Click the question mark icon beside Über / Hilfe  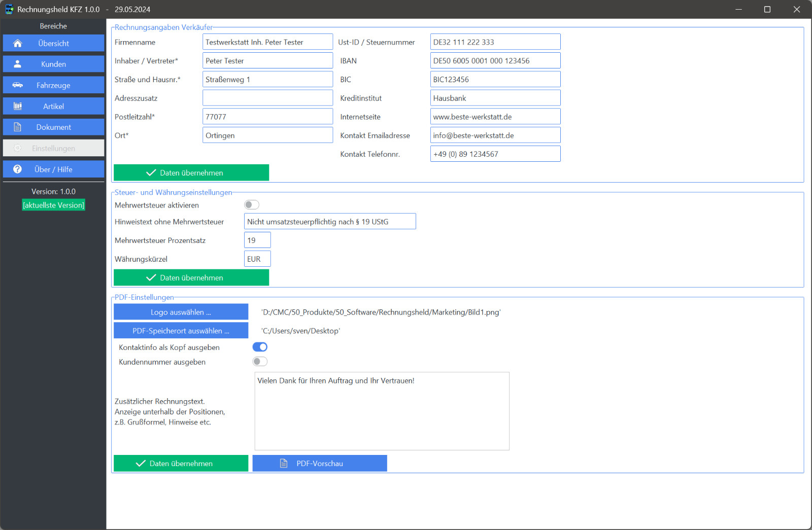[x=17, y=169]
